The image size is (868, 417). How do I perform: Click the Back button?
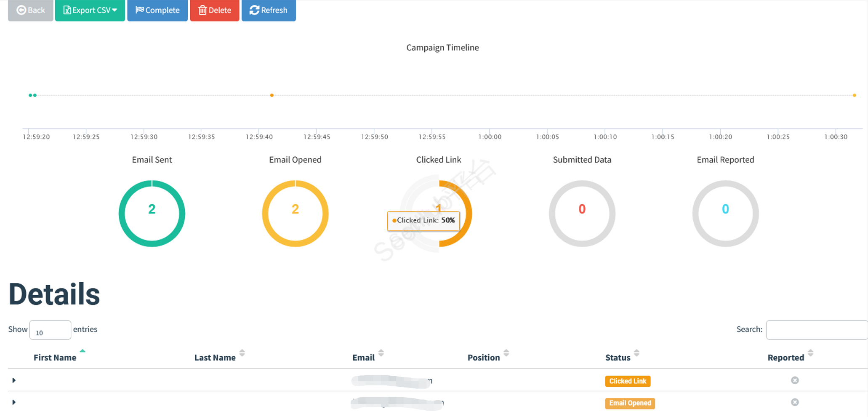pyautogui.click(x=30, y=10)
